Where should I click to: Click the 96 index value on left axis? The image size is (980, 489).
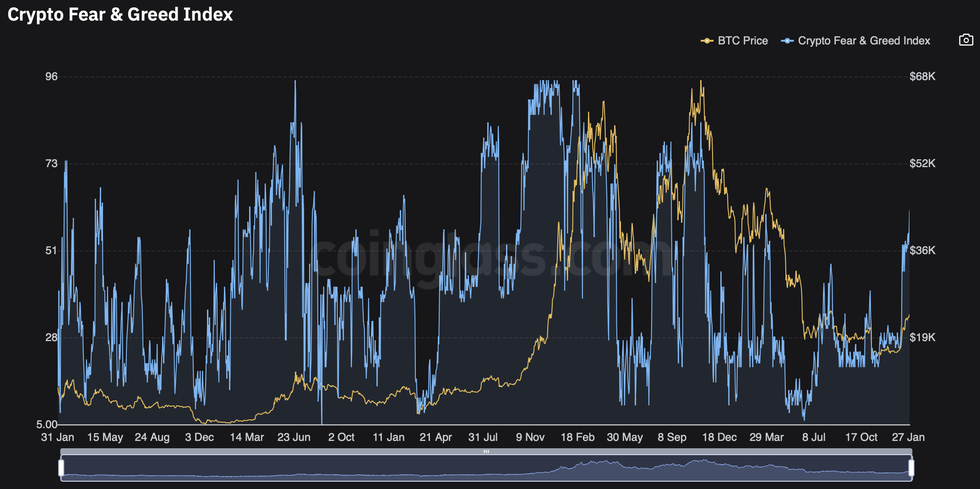[x=51, y=76]
